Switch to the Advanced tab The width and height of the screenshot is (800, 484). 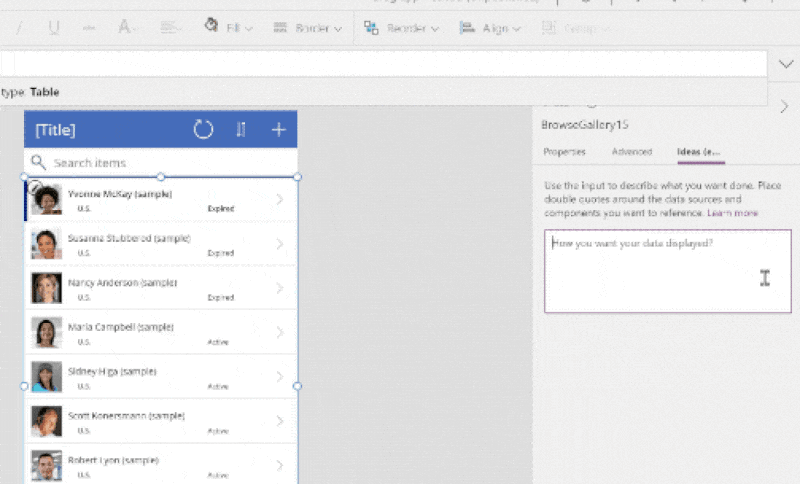[x=632, y=151]
